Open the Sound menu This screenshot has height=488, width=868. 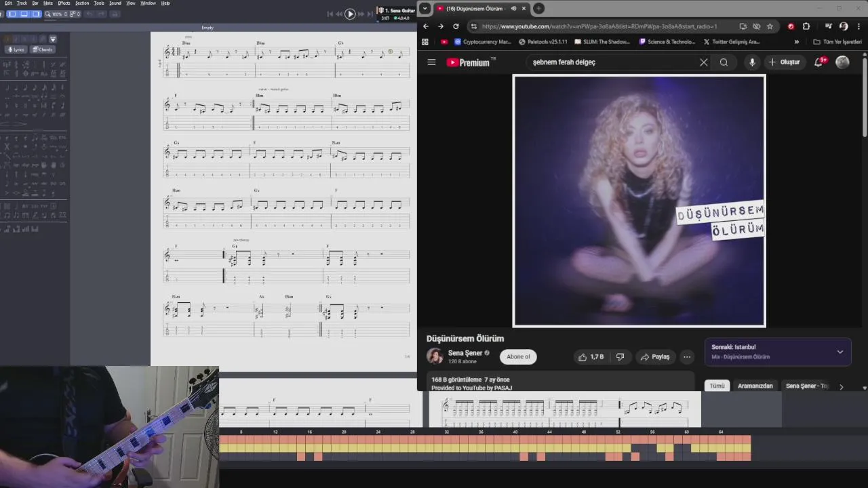[x=115, y=3]
